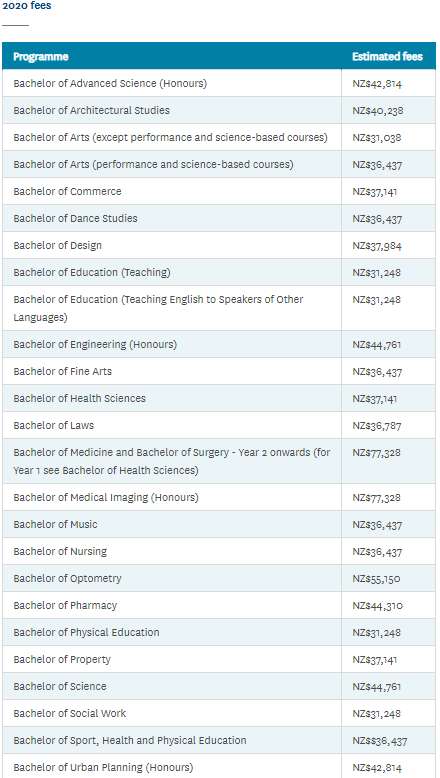This screenshot has width=440, height=778.
Task: Click Bachelor of Medical Imaging (Honours) text
Action: coord(106,497)
